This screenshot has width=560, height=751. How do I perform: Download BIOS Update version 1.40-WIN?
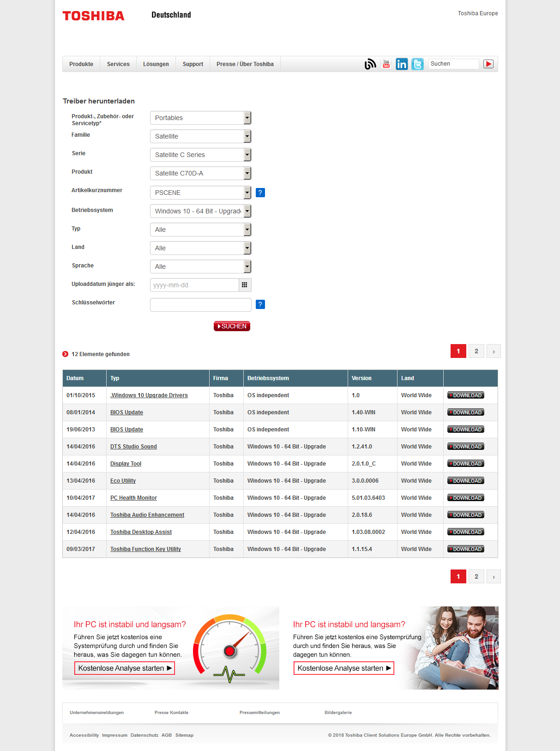(x=466, y=412)
